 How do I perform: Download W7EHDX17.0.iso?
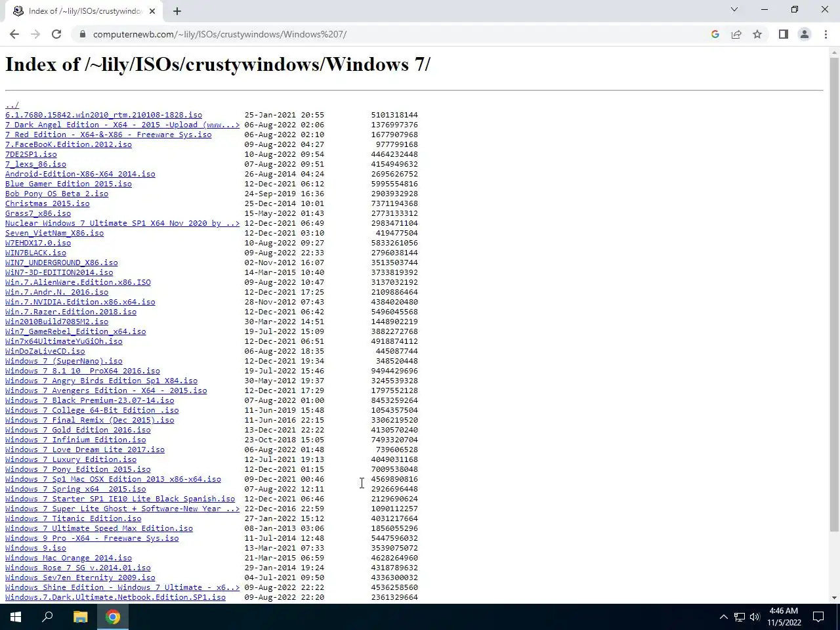pyautogui.click(x=38, y=243)
